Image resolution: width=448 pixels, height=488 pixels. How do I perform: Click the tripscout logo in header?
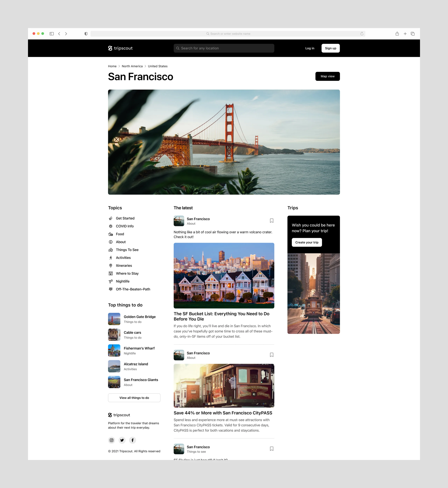coord(120,48)
